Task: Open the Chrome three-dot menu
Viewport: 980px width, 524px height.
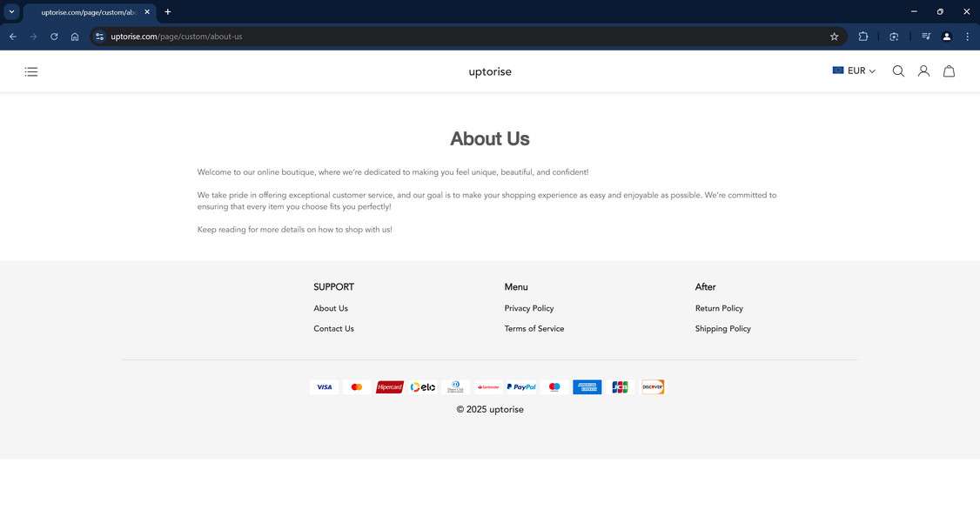Action: pyautogui.click(x=968, y=37)
